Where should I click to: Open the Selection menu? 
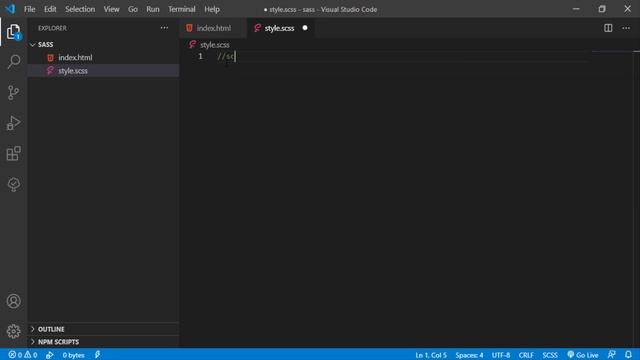80,9
